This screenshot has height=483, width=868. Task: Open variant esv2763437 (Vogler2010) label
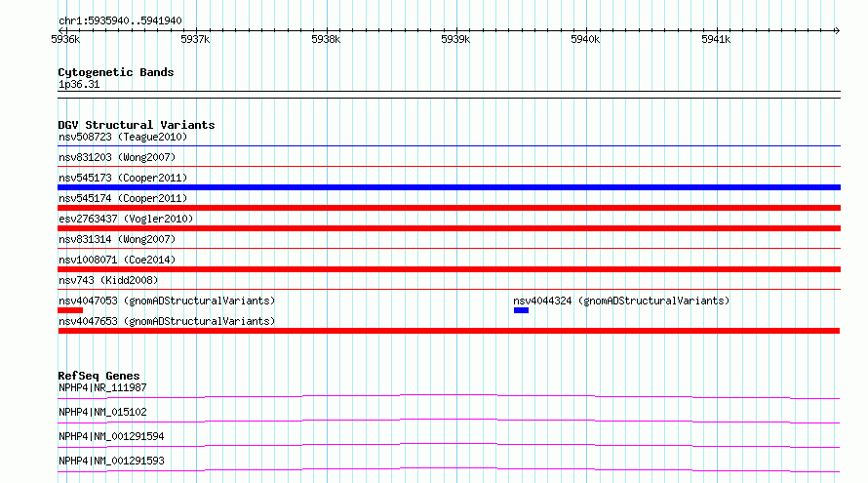click(126, 219)
